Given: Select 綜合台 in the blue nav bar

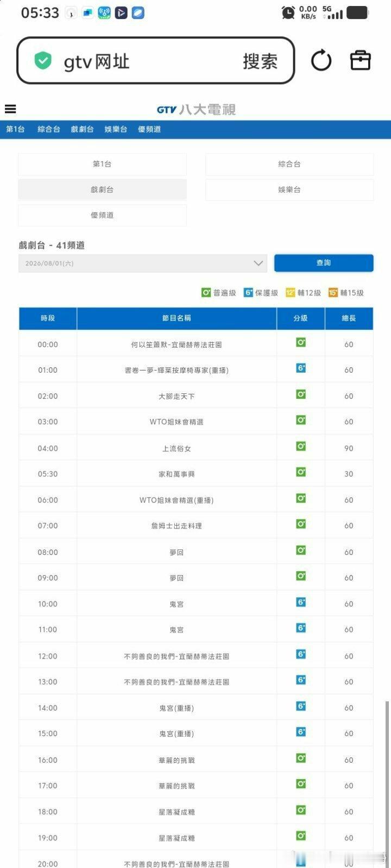Looking at the screenshot, I should pyautogui.click(x=49, y=129).
